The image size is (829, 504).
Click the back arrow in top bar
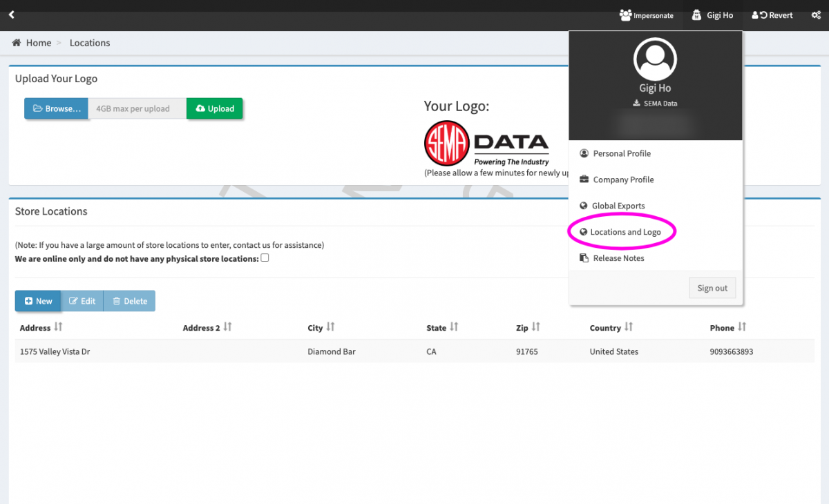pyautogui.click(x=11, y=14)
